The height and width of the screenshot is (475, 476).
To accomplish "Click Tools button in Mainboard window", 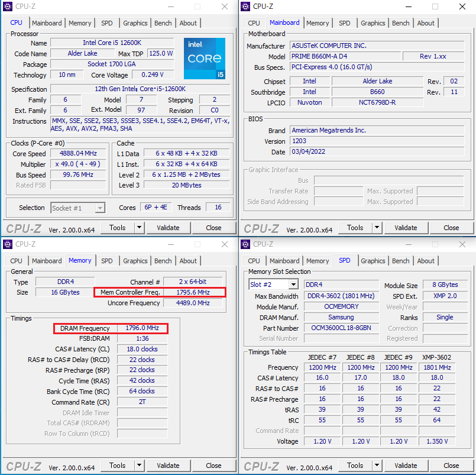I will 355,228.
